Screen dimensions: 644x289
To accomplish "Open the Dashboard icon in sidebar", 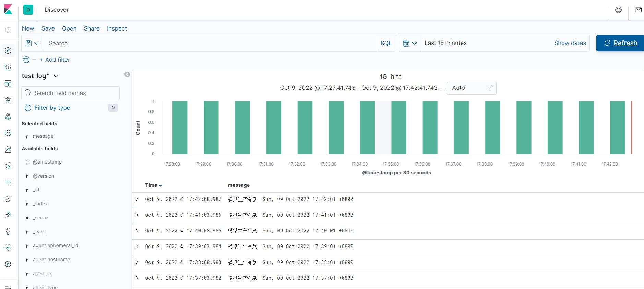I will [x=8, y=84].
